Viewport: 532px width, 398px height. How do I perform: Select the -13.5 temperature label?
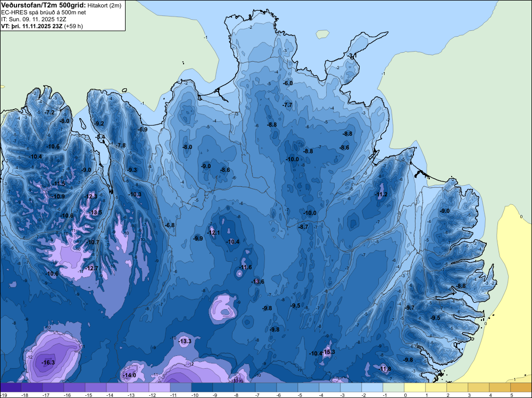tap(95, 212)
